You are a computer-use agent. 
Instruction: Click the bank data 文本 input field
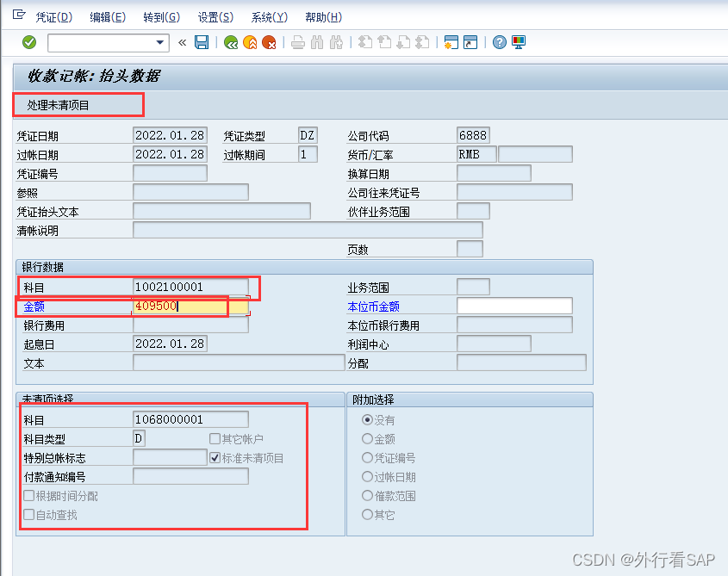point(239,363)
